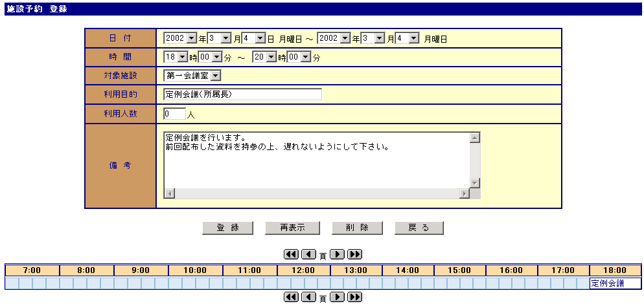
Task: Click the 登録 button
Action: pyautogui.click(x=228, y=228)
